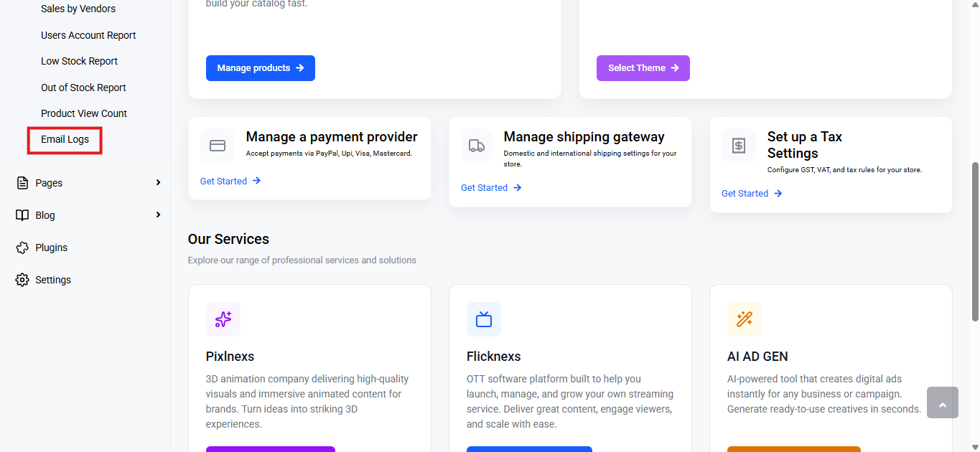Open the Blog sidebar section

coord(45,215)
